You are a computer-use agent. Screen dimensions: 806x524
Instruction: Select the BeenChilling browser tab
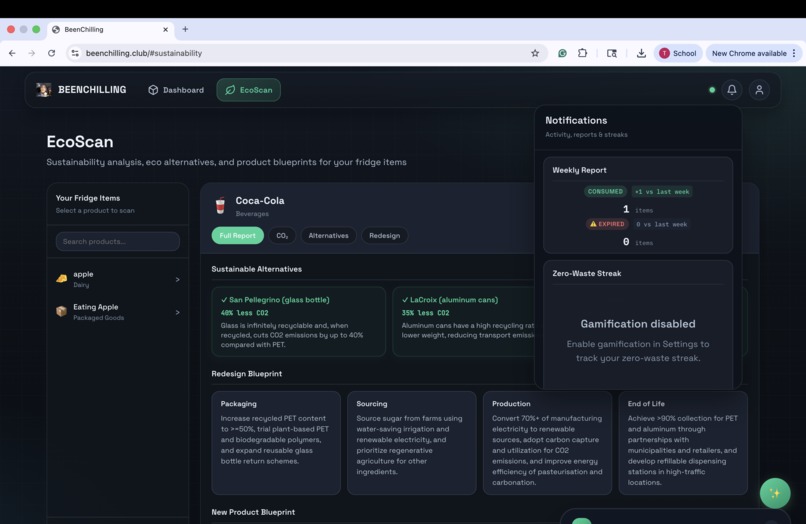[x=111, y=30]
